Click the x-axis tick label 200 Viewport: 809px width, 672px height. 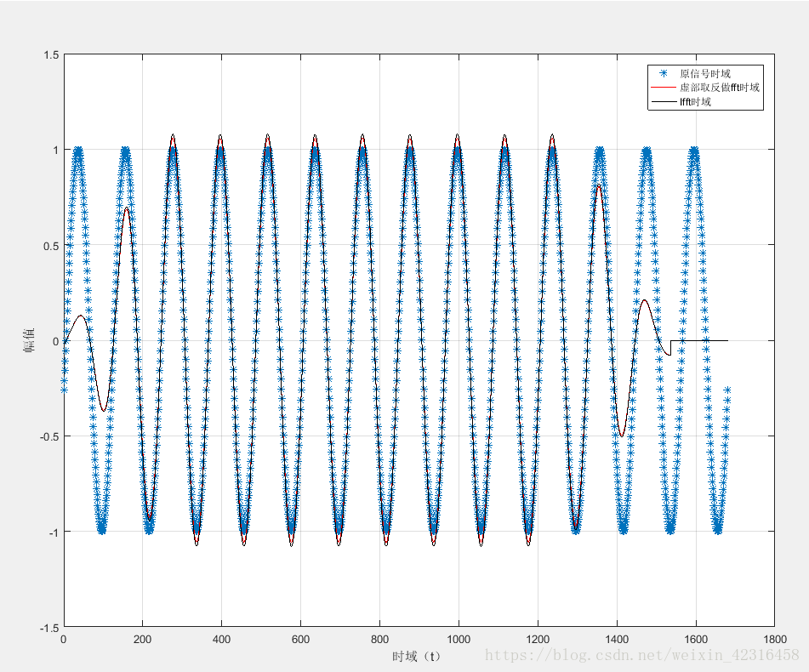coord(142,640)
